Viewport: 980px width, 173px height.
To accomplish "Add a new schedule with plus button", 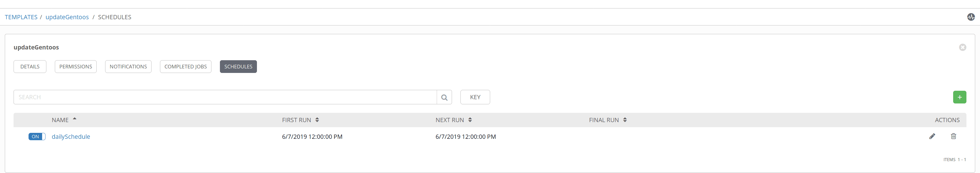I will (959, 97).
